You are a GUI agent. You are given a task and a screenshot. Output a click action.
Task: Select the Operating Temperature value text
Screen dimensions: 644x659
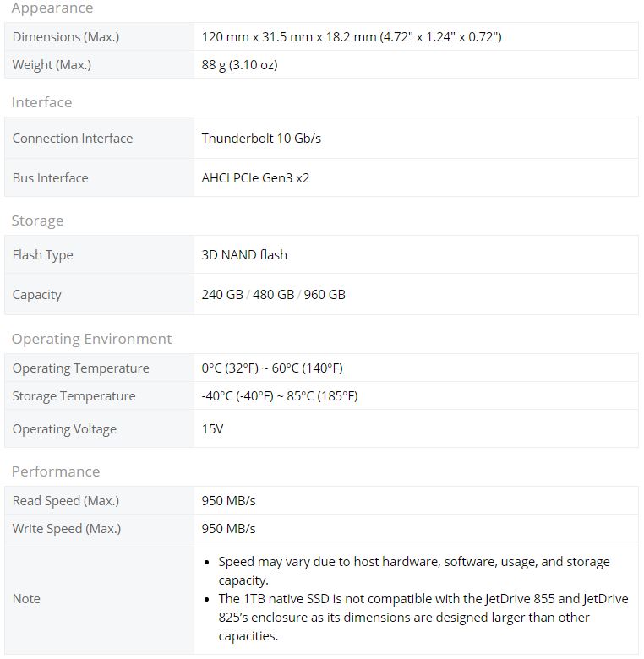[272, 368]
